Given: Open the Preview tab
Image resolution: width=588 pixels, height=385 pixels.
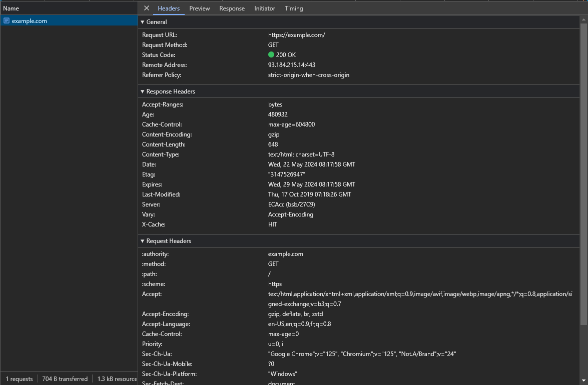Looking at the screenshot, I should [199, 8].
